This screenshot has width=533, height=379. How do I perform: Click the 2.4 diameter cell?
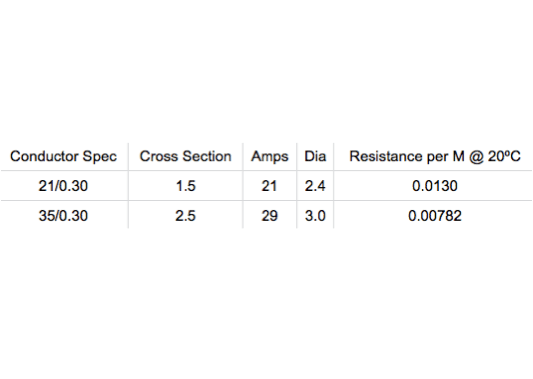pos(315,186)
